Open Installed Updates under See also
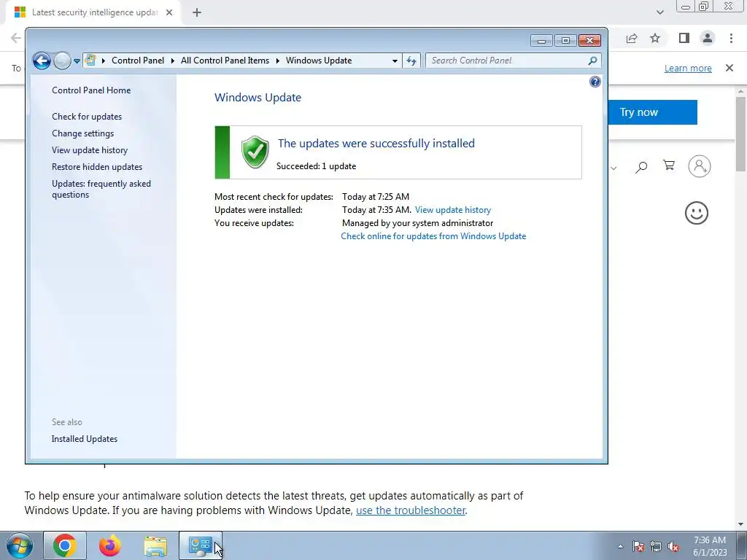Screen dimensions: 747x560 pos(85,438)
